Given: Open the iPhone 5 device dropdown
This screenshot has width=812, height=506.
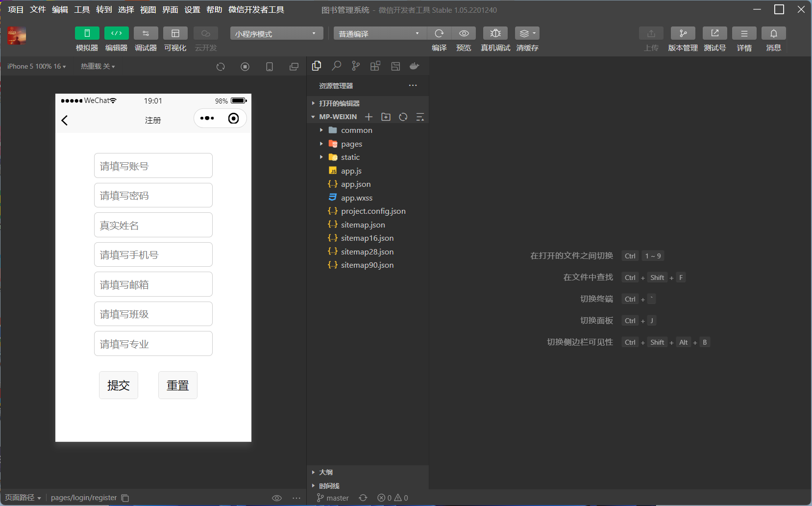Looking at the screenshot, I should point(37,66).
